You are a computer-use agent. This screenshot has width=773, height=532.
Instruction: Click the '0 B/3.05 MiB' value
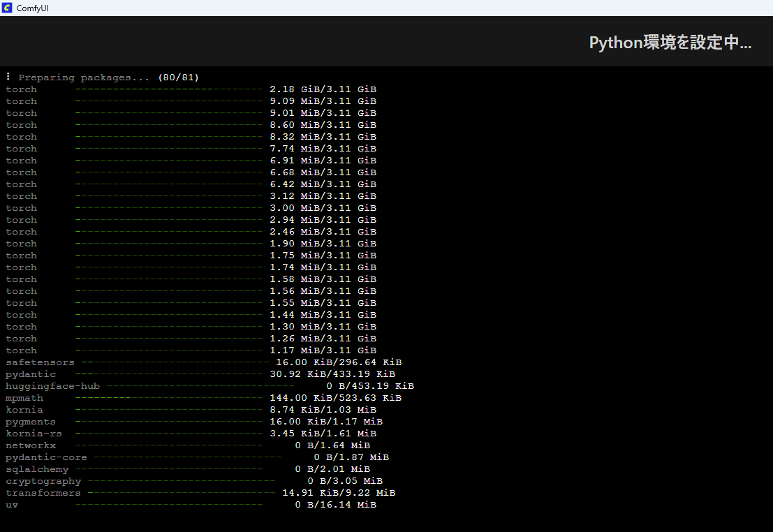pyautogui.click(x=345, y=481)
